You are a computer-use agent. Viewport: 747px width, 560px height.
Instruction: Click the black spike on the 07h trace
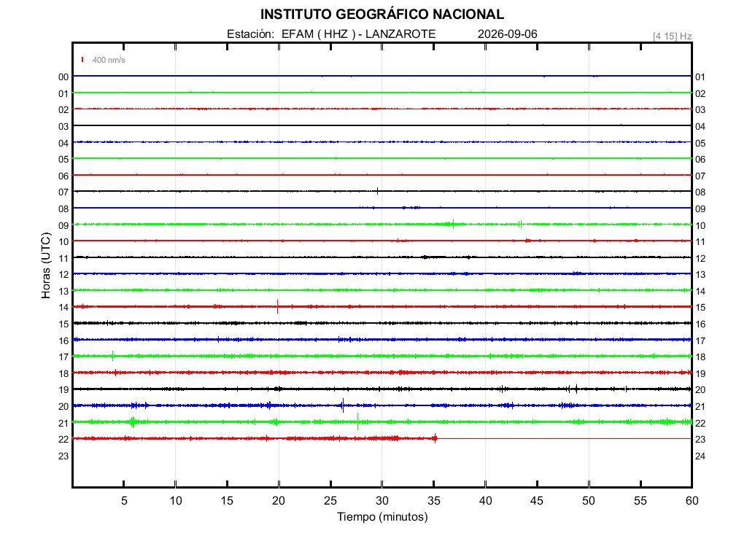click(x=377, y=192)
